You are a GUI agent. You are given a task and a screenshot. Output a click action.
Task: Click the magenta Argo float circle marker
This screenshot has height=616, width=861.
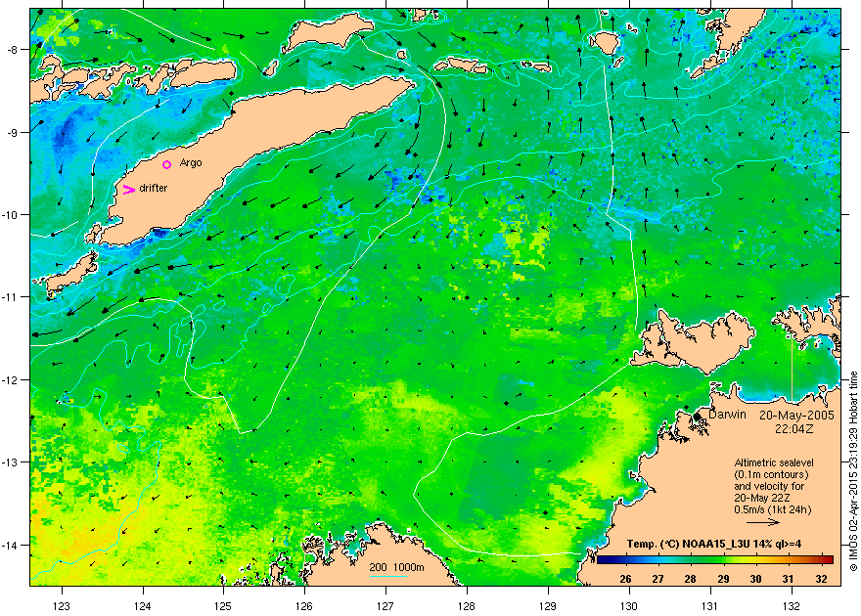[x=167, y=164]
